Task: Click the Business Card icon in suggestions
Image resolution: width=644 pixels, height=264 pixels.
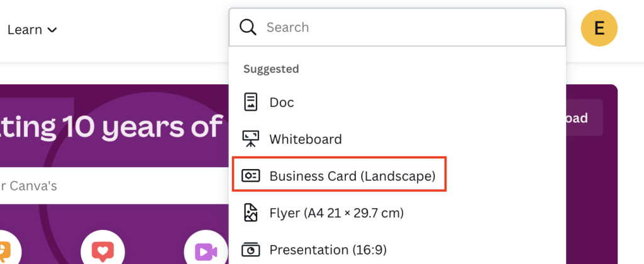Action: coord(251,176)
